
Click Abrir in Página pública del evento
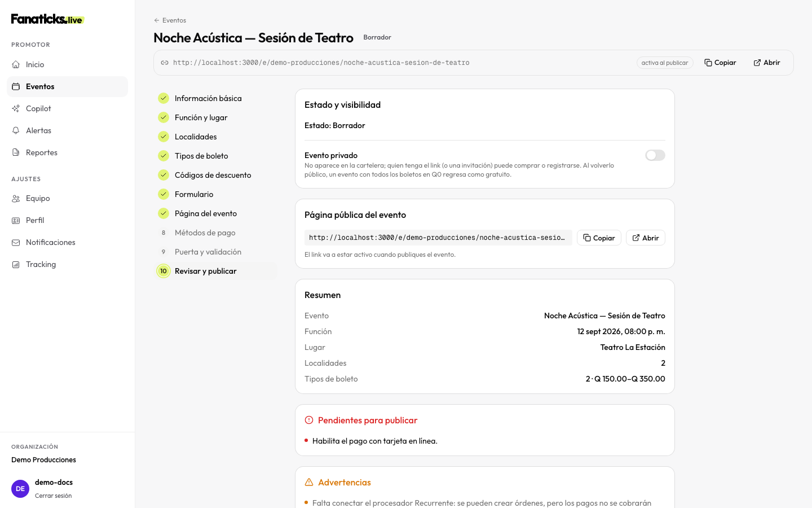point(646,238)
